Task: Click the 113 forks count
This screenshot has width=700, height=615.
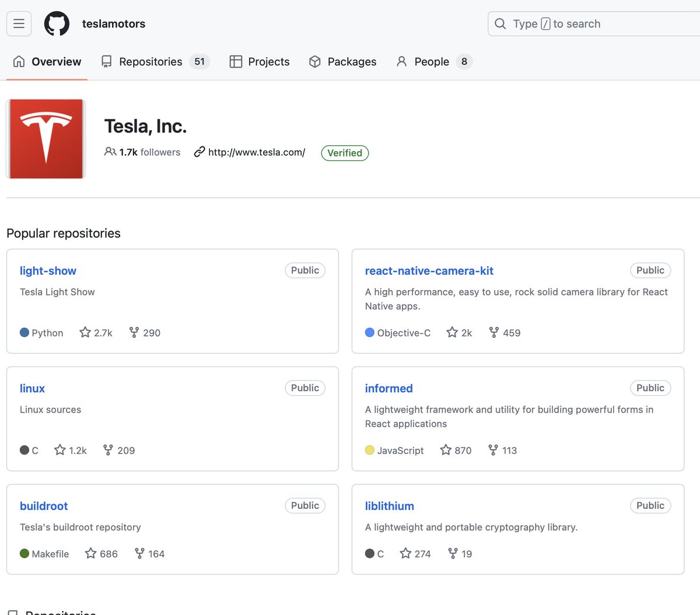Action: click(x=509, y=450)
